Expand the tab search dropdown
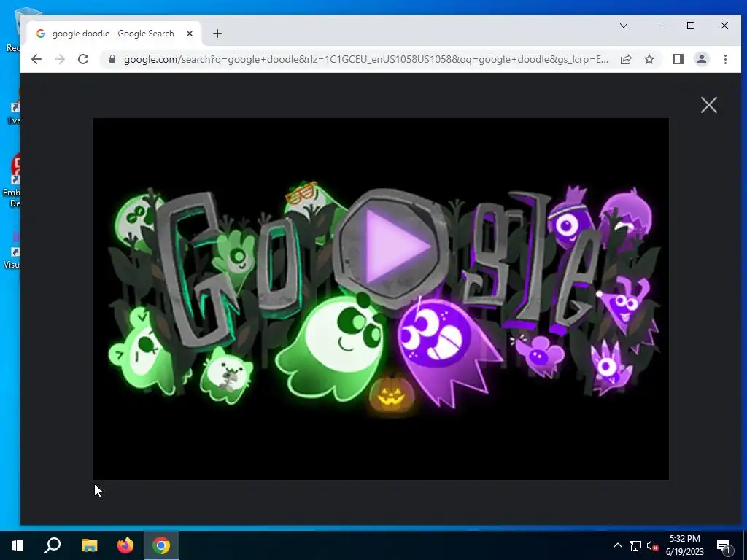This screenshot has width=747, height=560. pos(624,26)
